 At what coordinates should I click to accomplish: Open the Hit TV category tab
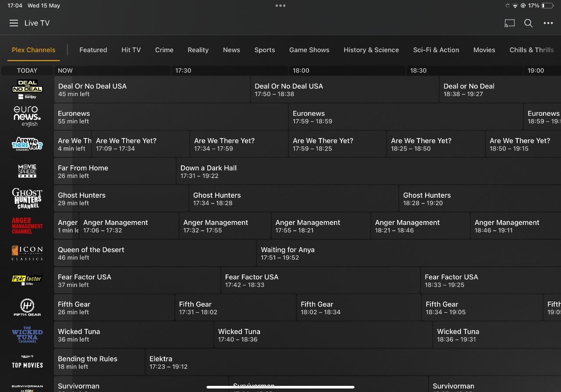click(x=131, y=50)
